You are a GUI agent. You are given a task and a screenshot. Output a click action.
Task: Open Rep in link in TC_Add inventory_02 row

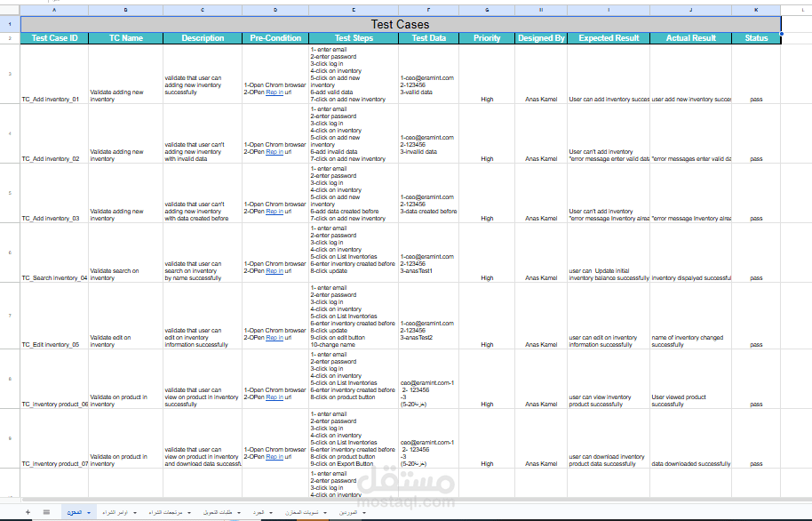pyautogui.click(x=275, y=152)
